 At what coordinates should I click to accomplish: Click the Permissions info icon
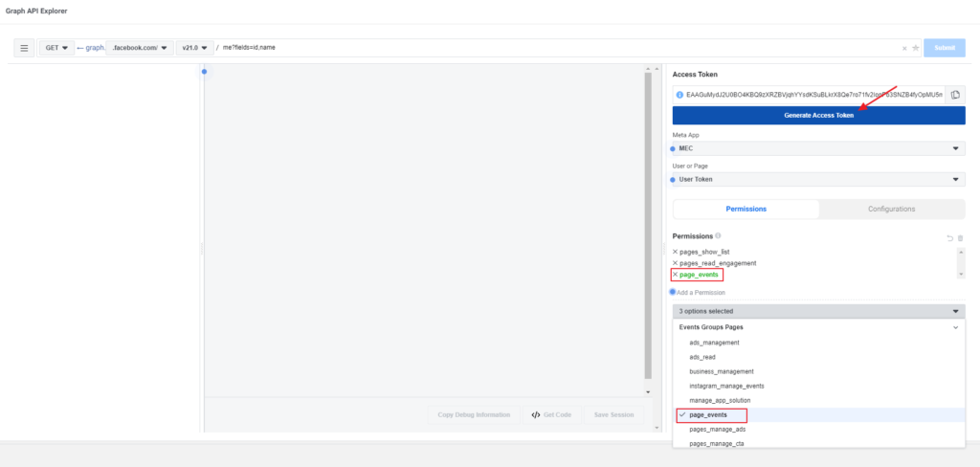718,236
